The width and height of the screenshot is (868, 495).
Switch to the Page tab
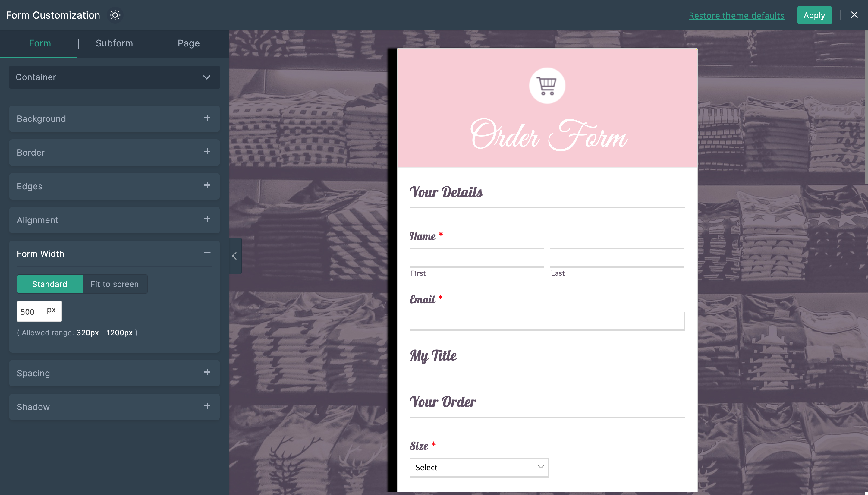pyautogui.click(x=188, y=43)
